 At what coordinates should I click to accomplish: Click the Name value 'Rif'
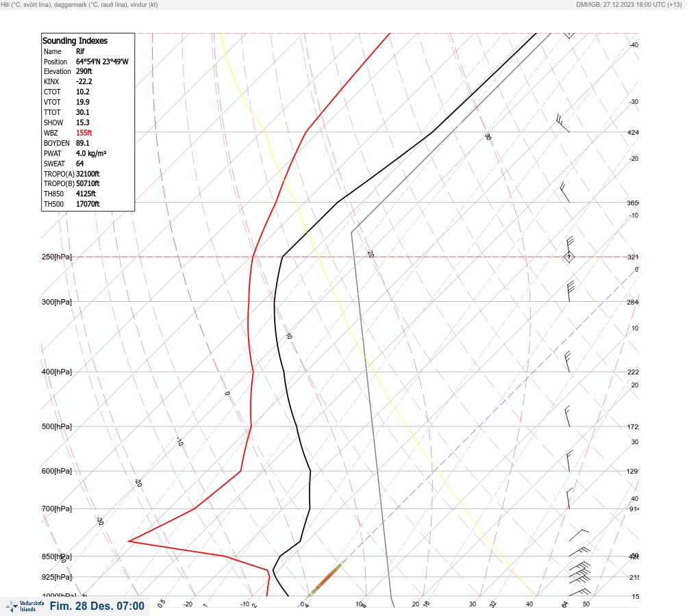80,51
